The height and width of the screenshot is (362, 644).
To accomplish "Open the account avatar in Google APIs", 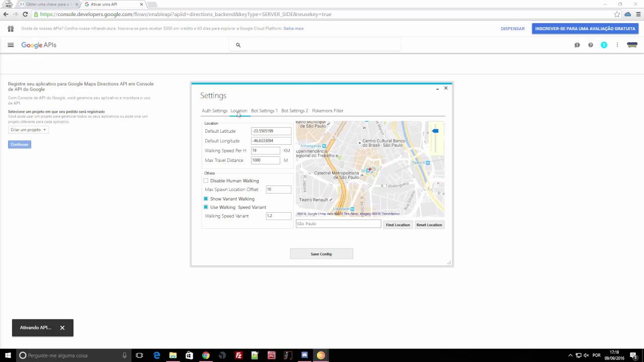I will (632, 45).
